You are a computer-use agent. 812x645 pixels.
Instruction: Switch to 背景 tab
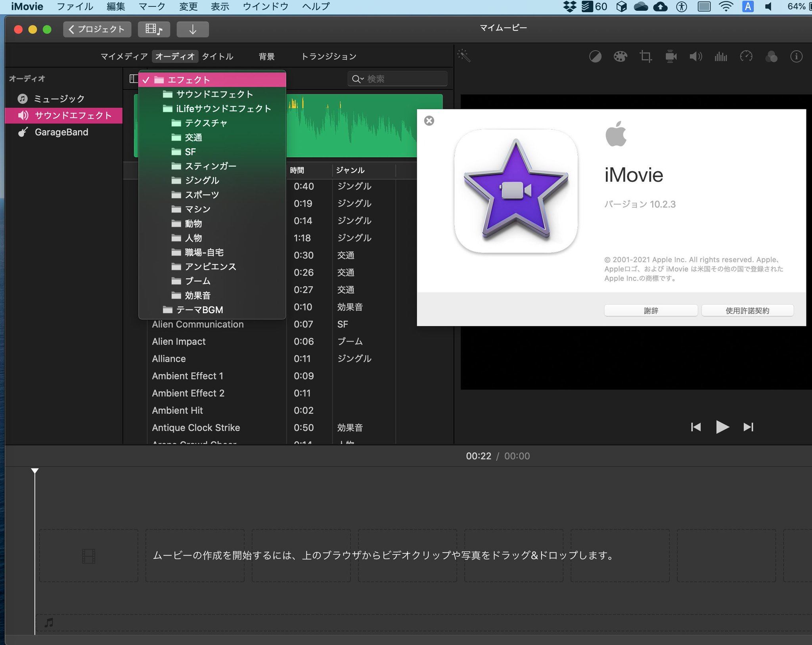(266, 56)
